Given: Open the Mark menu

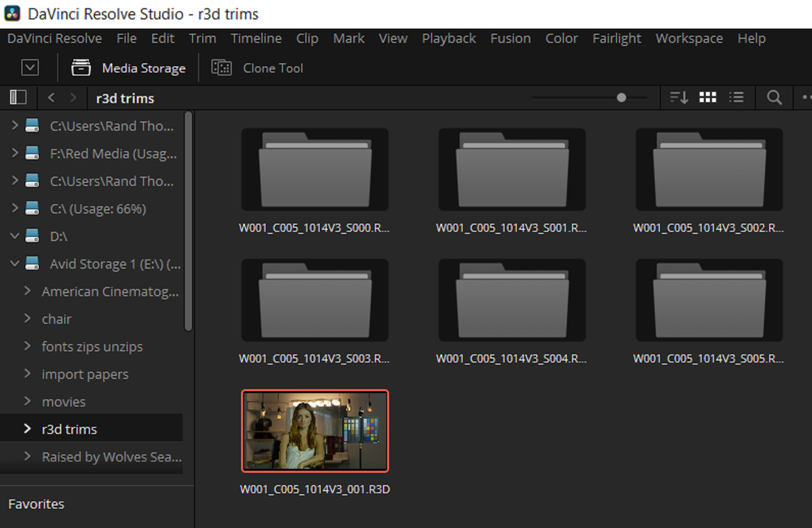Looking at the screenshot, I should tap(349, 38).
